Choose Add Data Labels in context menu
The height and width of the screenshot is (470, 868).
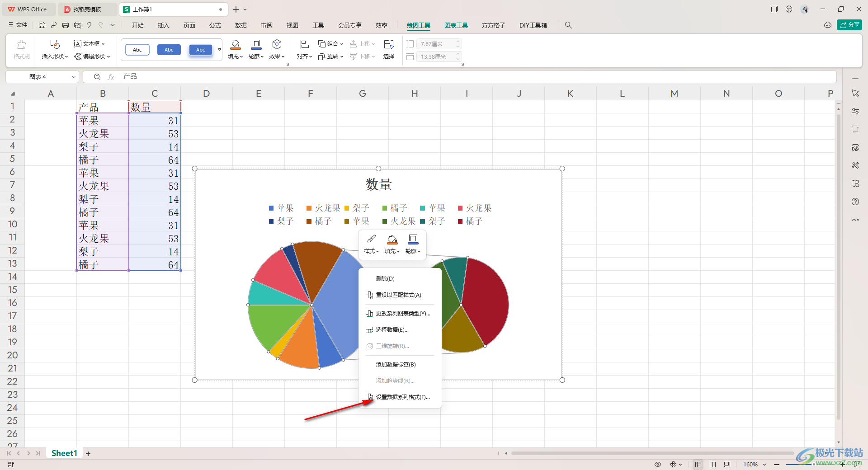[x=400, y=365]
